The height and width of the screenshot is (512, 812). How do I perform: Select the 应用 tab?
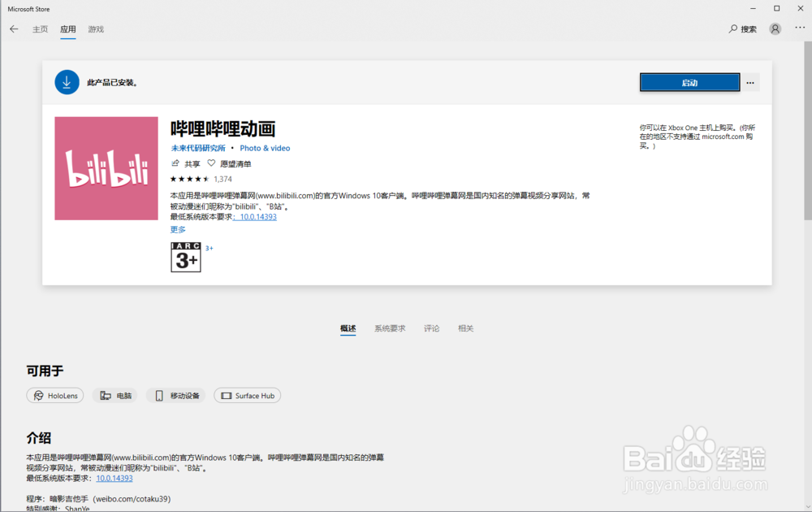pyautogui.click(x=68, y=29)
